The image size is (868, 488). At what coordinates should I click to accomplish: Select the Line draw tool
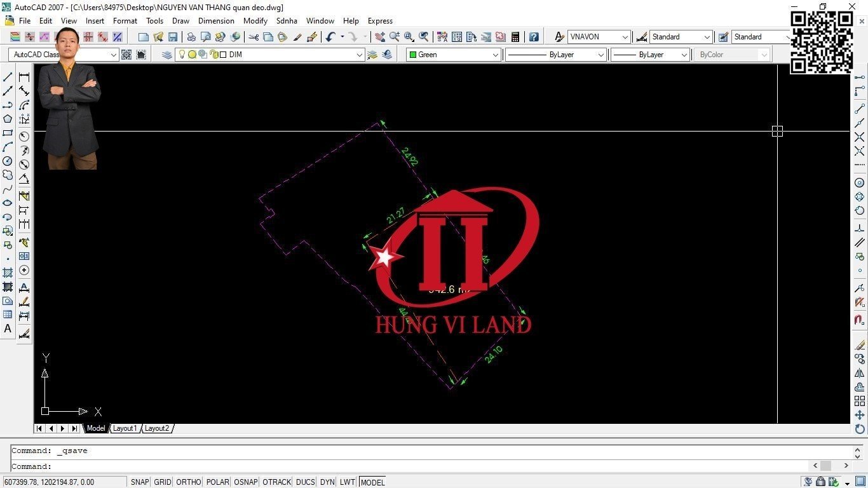8,77
